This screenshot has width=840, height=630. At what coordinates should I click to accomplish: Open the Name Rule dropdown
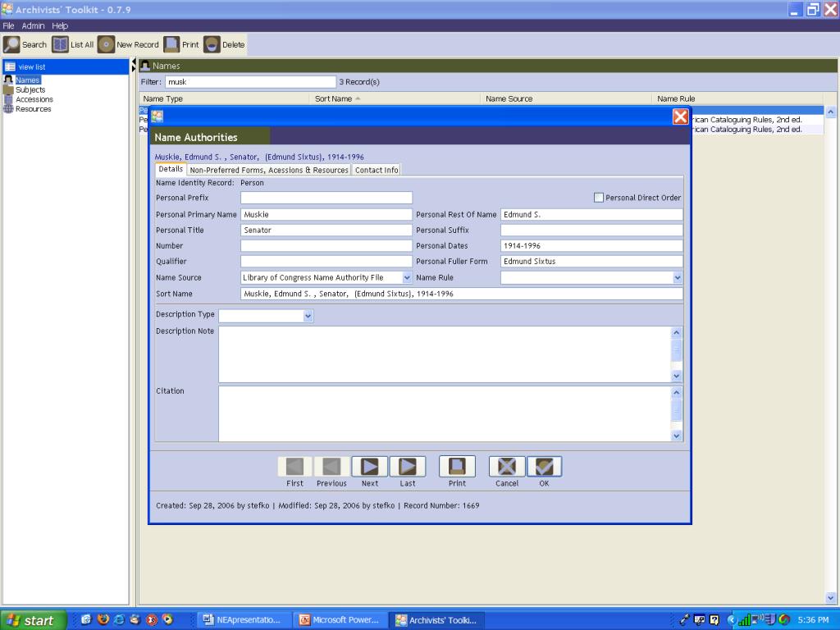677,277
